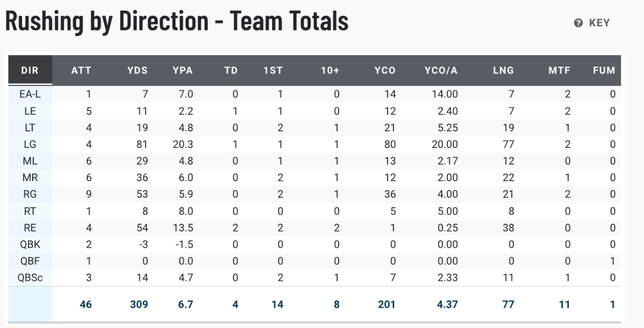The width and height of the screenshot is (644, 328).
Task: Sort by YDS column header
Action: click(137, 70)
